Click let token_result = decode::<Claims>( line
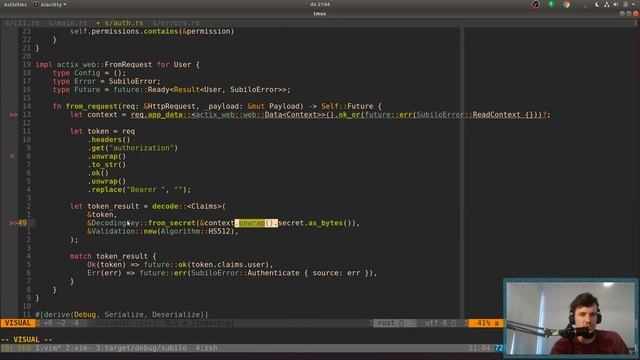The image size is (640, 360). pyautogui.click(x=148, y=206)
